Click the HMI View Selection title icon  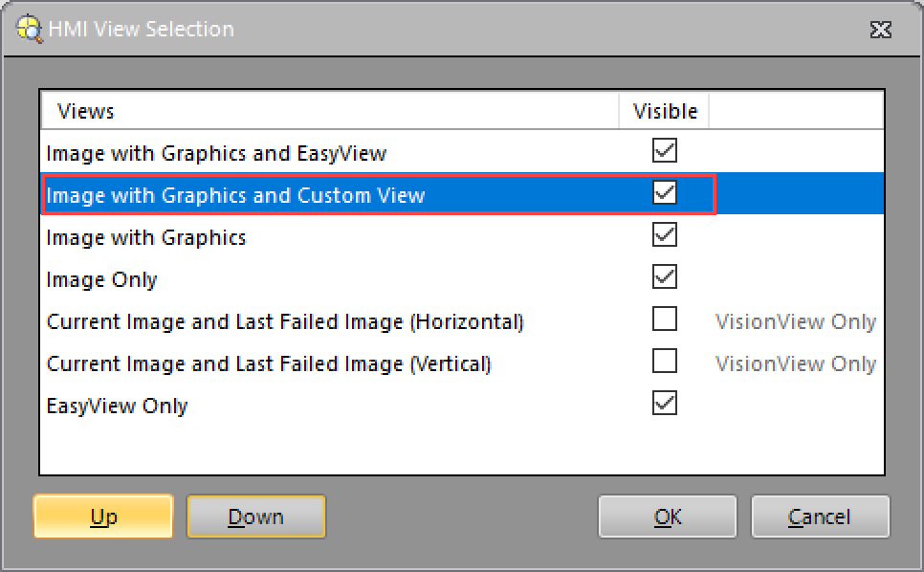[30, 29]
